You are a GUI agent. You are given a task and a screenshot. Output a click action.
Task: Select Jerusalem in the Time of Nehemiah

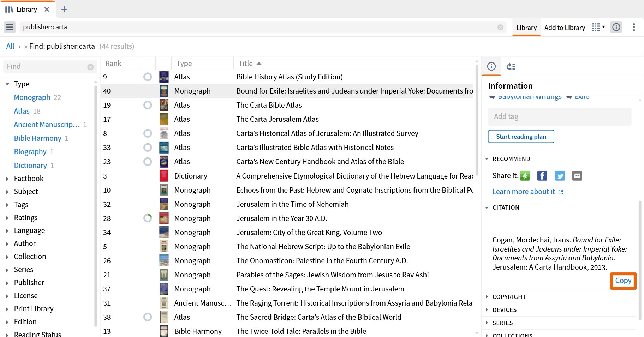coord(292,204)
